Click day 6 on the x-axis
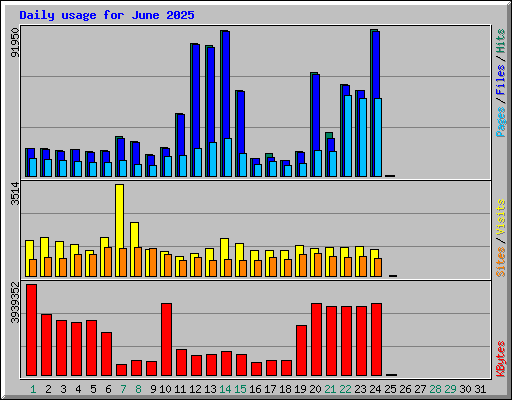The width and height of the screenshot is (512, 400). [109, 389]
